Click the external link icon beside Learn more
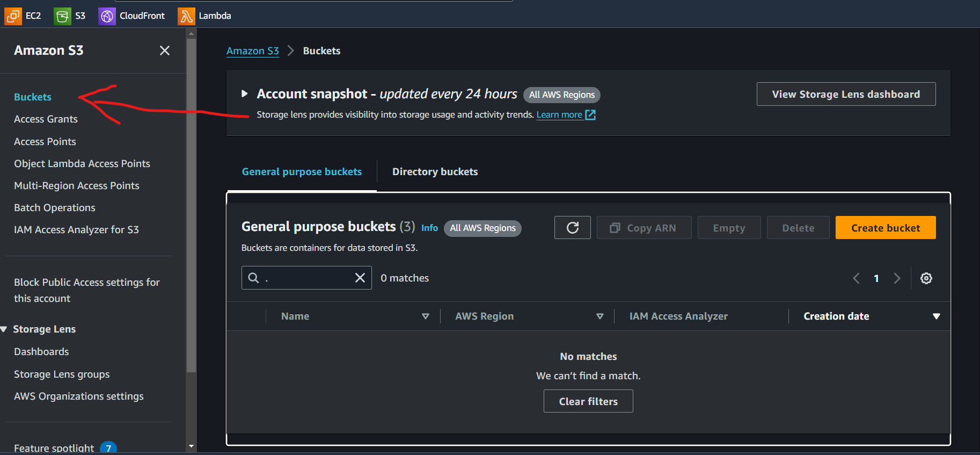This screenshot has height=455, width=980. (x=590, y=114)
